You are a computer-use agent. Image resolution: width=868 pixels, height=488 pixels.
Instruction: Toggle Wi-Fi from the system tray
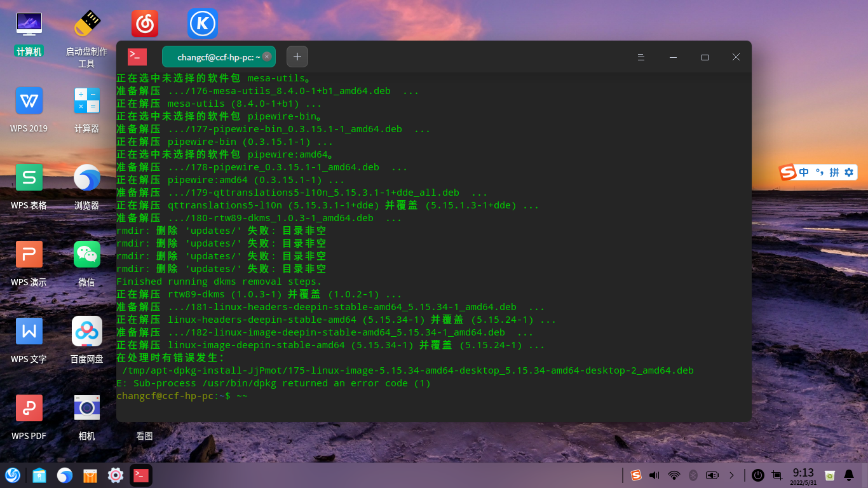pyautogui.click(x=673, y=475)
